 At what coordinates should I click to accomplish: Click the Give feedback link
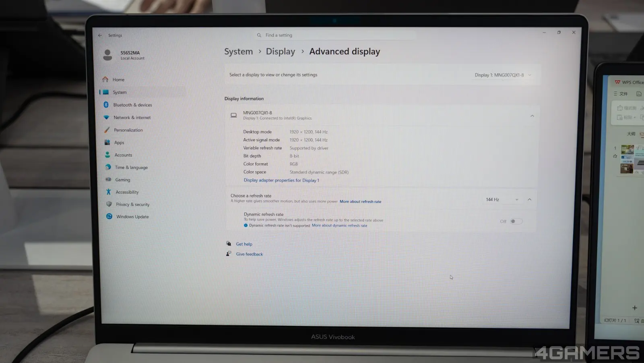pos(250,254)
